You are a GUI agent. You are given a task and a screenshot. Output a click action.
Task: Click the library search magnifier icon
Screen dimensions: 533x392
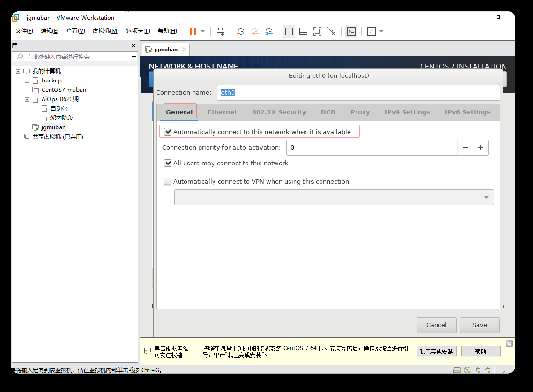pyautogui.click(x=20, y=57)
